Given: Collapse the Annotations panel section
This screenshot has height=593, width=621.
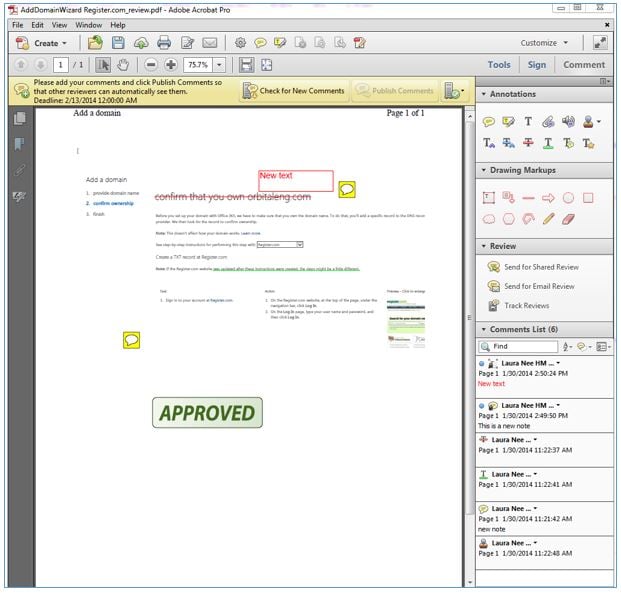Looking at the screenshot, I should click(x=484, y=94).
